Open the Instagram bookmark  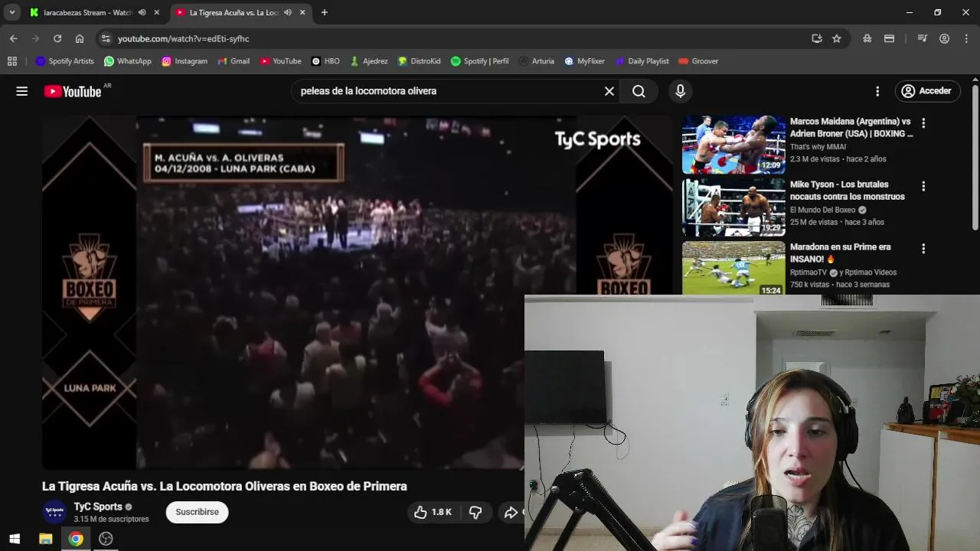[x=185, y=61]
